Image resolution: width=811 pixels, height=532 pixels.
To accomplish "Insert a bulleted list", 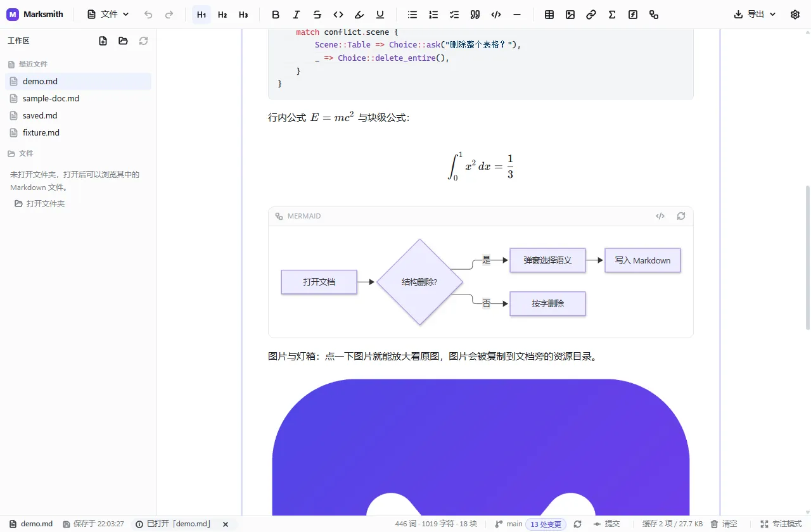I will click(412, 15).
